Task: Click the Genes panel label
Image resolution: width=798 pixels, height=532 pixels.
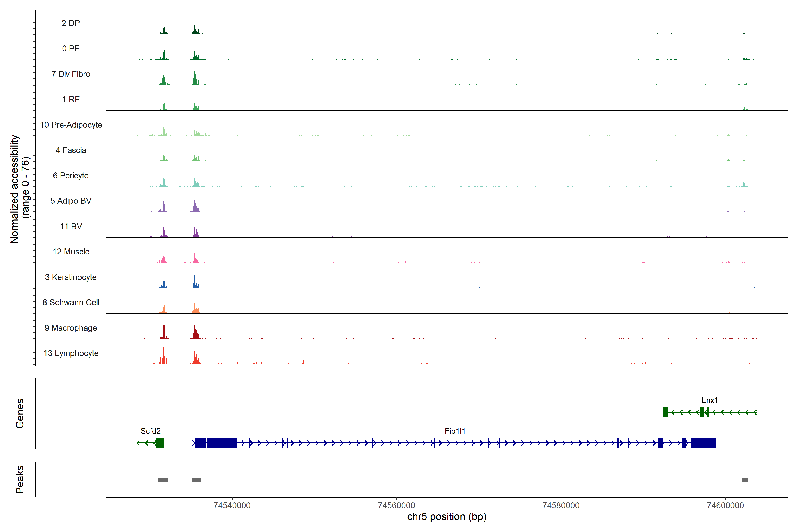Action: pyautogui.click(x=20, y=413)
